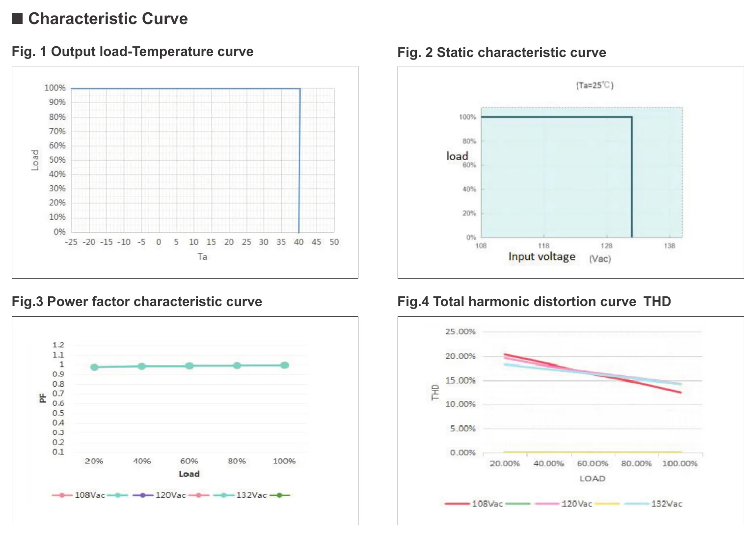
Task: Click the "25.00%" tick label in Fig. 4
Action: (x=460, y=332)
